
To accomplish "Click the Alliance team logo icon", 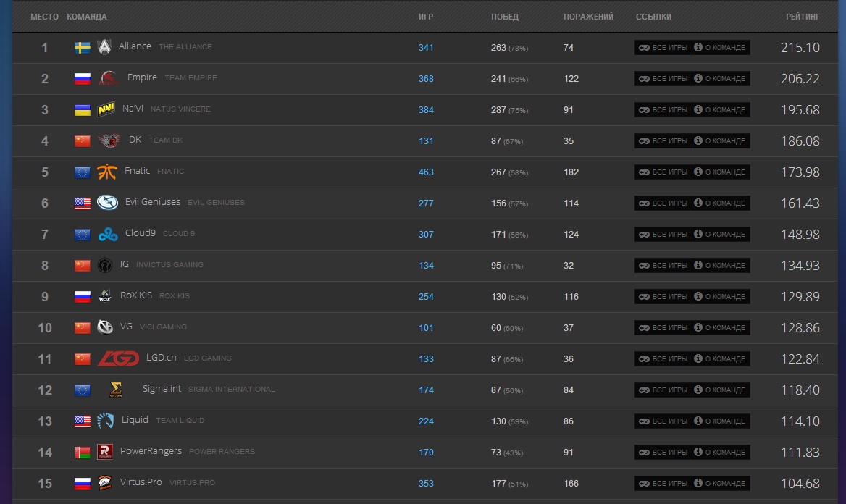I will (105, 47).
